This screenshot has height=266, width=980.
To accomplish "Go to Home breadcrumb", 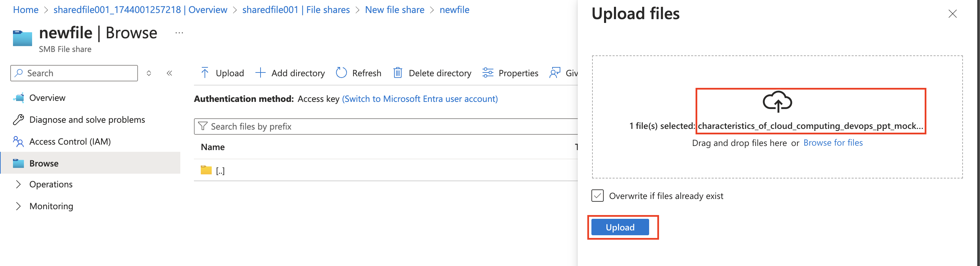I will tap(26, 10).
